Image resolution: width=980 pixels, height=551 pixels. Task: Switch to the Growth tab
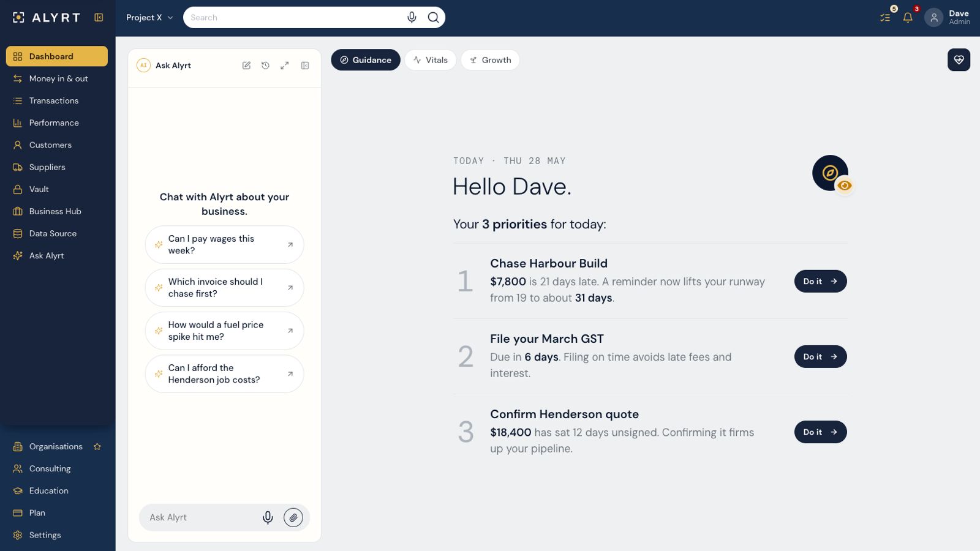(490, 60)
